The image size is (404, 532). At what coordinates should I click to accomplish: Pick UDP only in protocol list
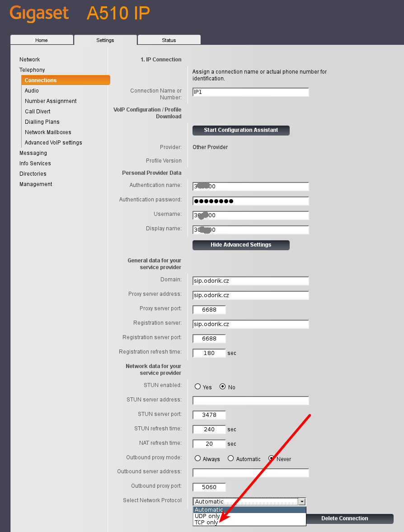pos(207,516)
